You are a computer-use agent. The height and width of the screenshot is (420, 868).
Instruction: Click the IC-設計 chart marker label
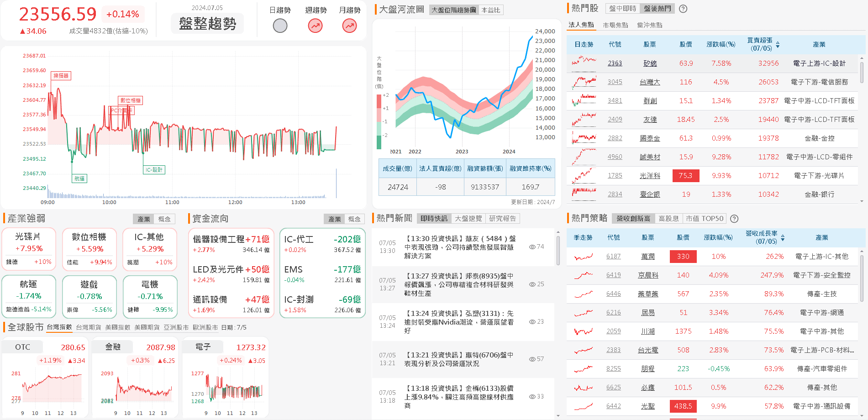[x=154, y=170]
